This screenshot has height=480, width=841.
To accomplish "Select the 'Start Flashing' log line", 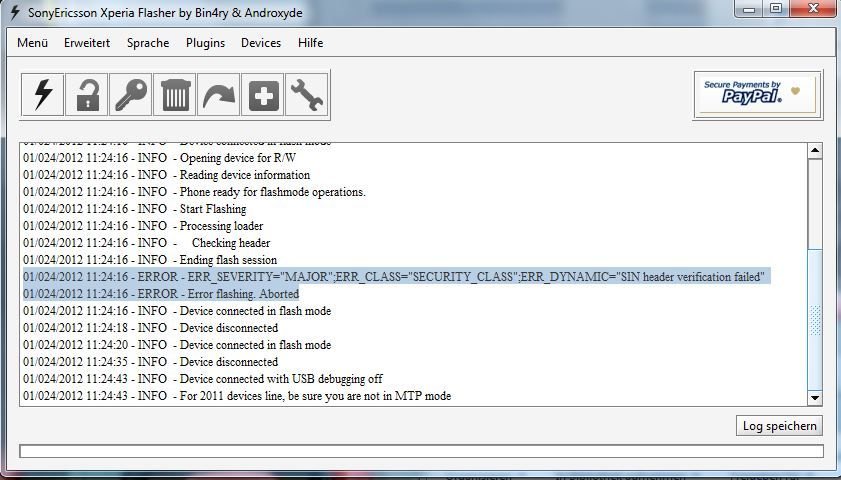I will coord(135,209).
